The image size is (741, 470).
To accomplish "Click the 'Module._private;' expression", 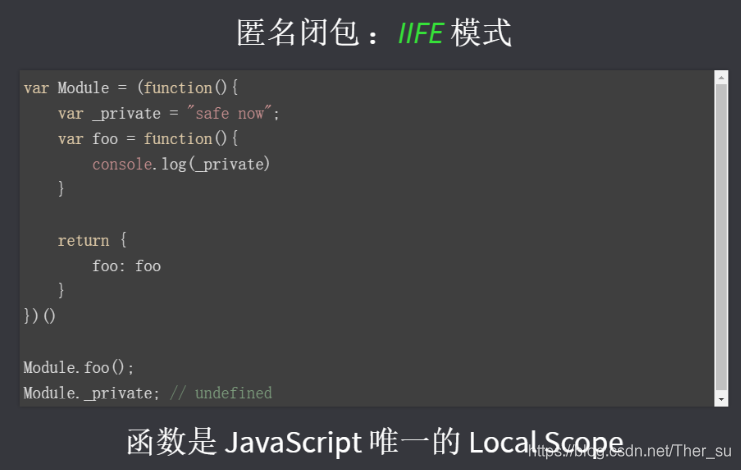I will pos(91,393).
